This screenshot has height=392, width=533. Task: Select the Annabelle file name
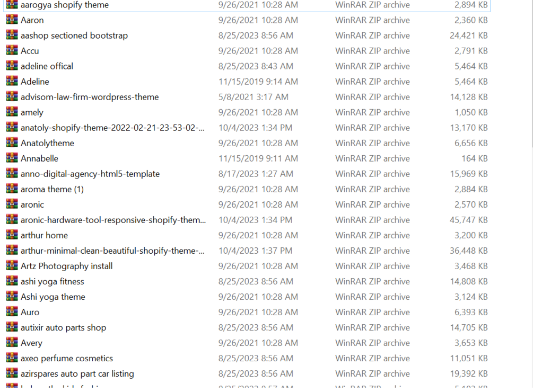click(x=39, y=158)
